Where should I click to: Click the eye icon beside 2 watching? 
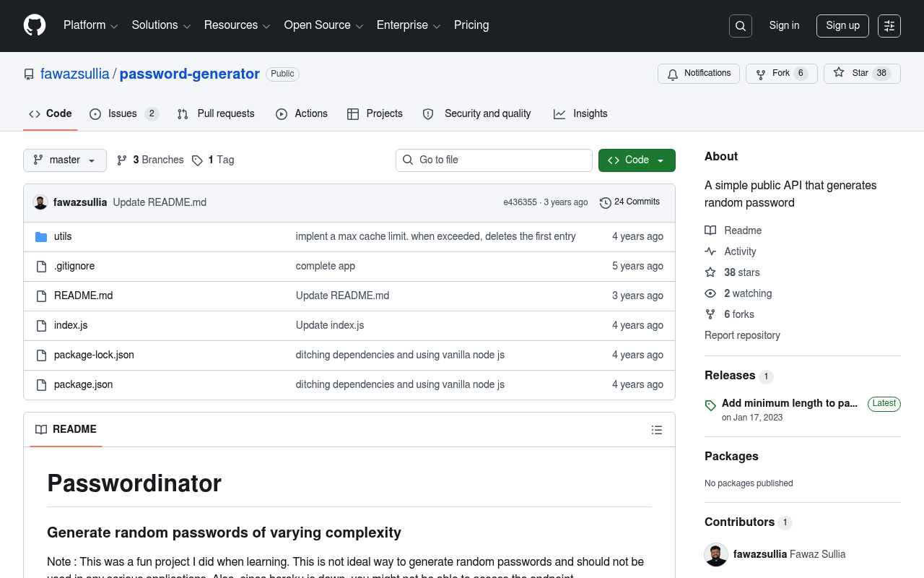(710, 293)
